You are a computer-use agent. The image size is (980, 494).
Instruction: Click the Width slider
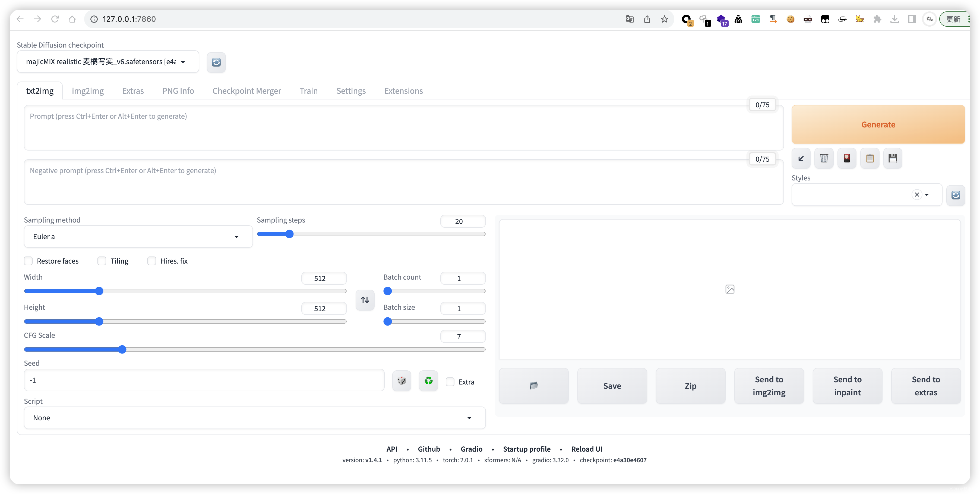[185, 291]
